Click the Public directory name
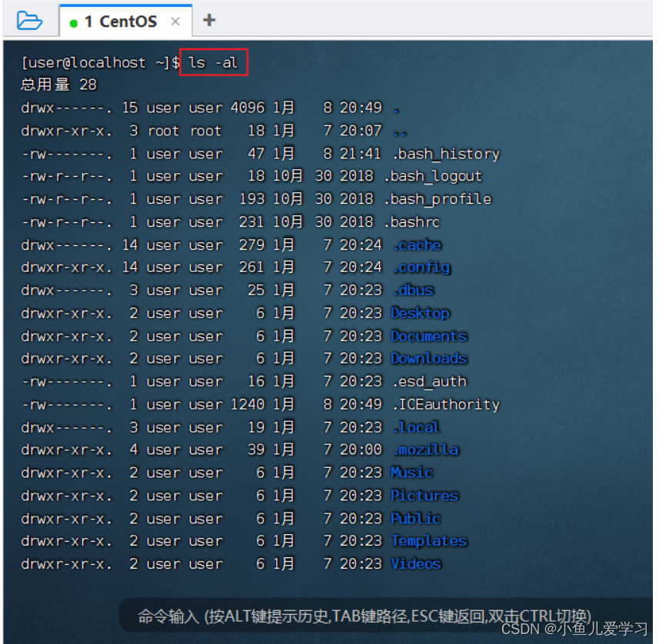 [416, 519]
